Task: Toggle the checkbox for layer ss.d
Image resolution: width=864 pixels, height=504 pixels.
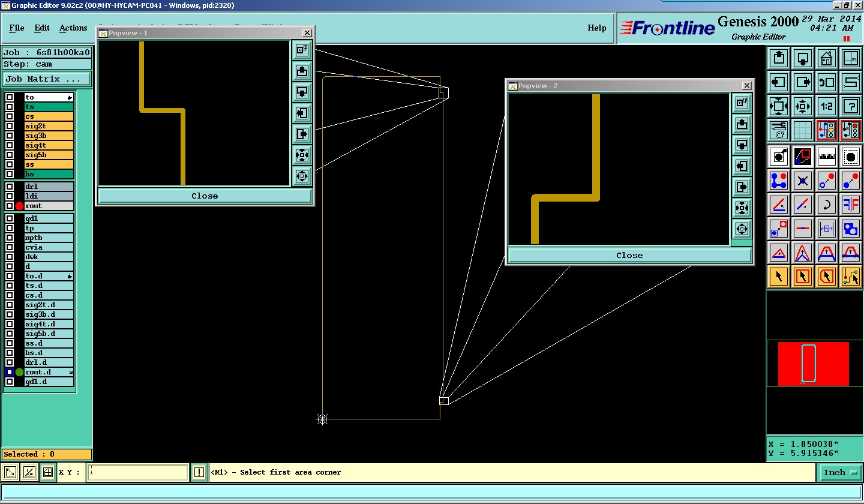Action: point(10,343)
